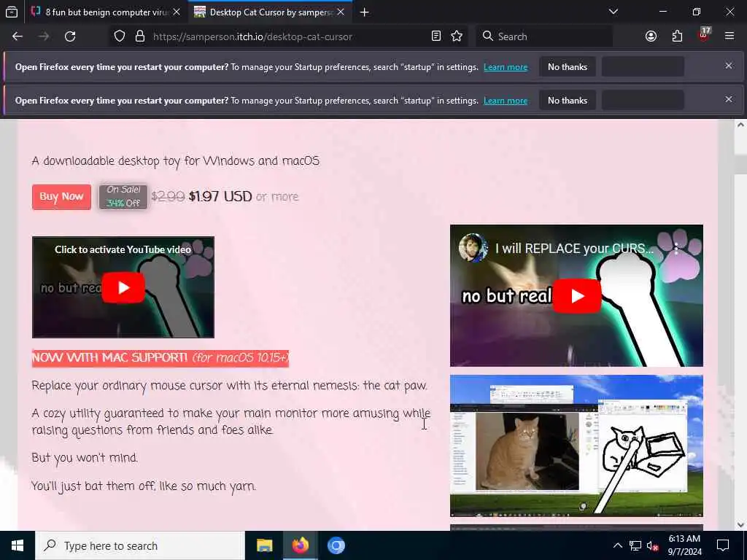Play the small 'Click to activate YouTube video'
This screenshot has width=747, height=560.
click(123, 287)
